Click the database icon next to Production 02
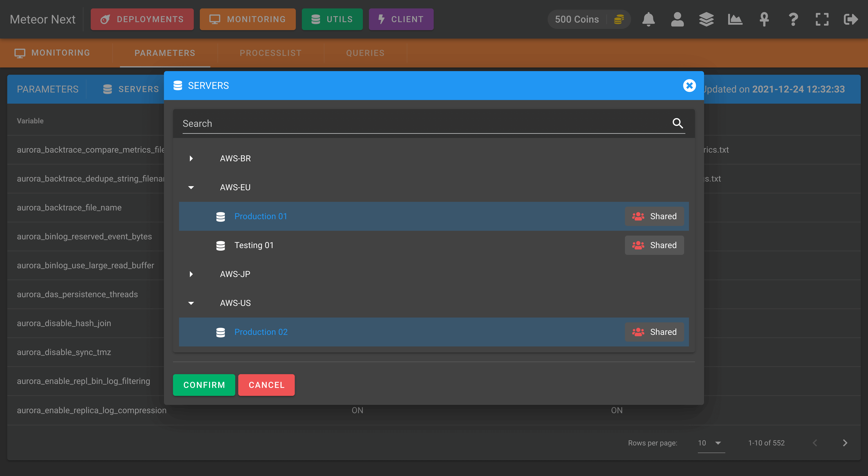The image size is (868, 476). pos(220,332)
